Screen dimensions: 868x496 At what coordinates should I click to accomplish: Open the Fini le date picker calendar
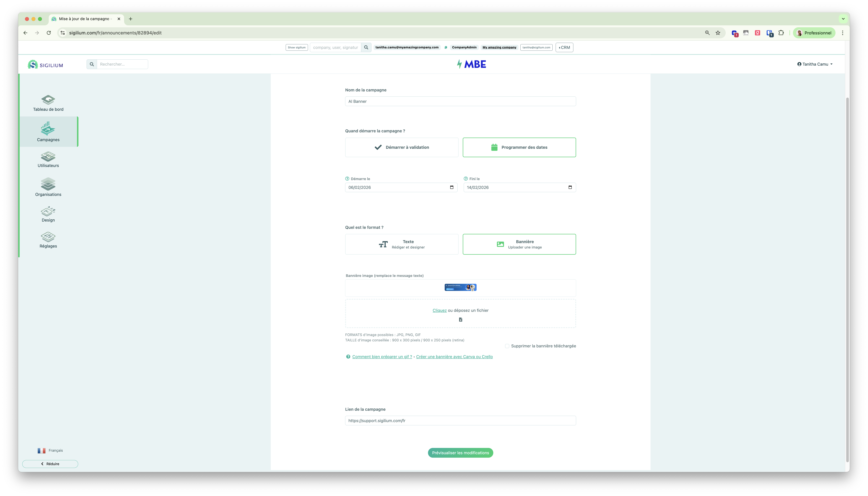pos(570,187)
